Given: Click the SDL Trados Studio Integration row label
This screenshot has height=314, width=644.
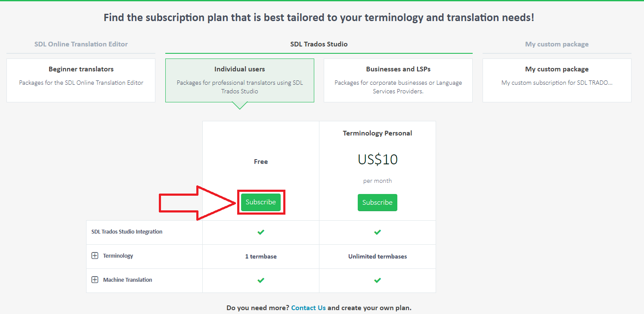Looking at the screenshot, I should 127,232.
